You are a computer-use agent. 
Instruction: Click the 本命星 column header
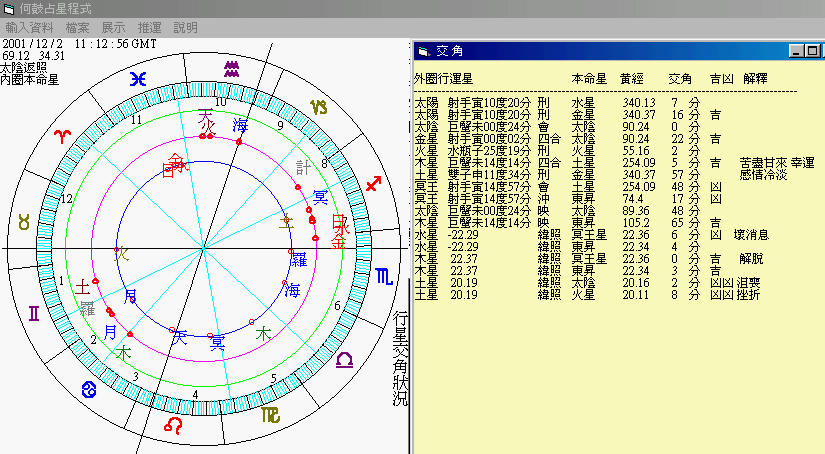coord(589,79)
